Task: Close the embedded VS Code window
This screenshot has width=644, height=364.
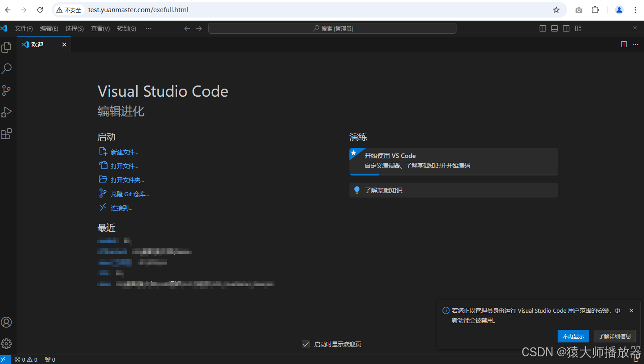Action: 635,28
